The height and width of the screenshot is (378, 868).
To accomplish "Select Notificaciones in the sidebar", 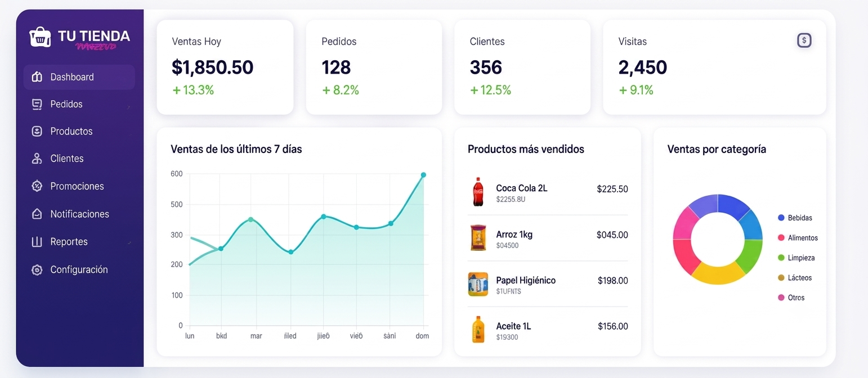I will pos(79,214).
